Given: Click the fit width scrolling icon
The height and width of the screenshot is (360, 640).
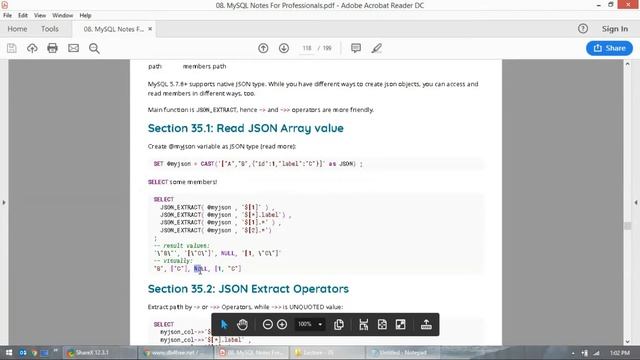Looking at the screenshot, I should 363,324.
